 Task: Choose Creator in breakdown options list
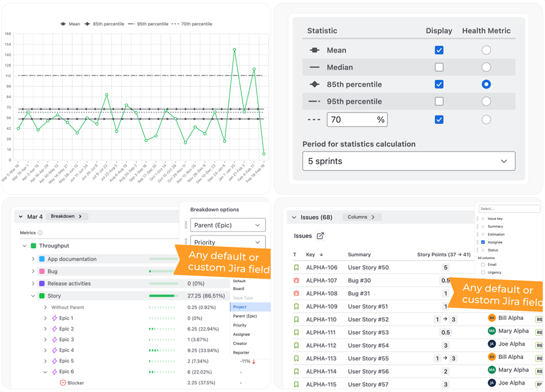240,343
